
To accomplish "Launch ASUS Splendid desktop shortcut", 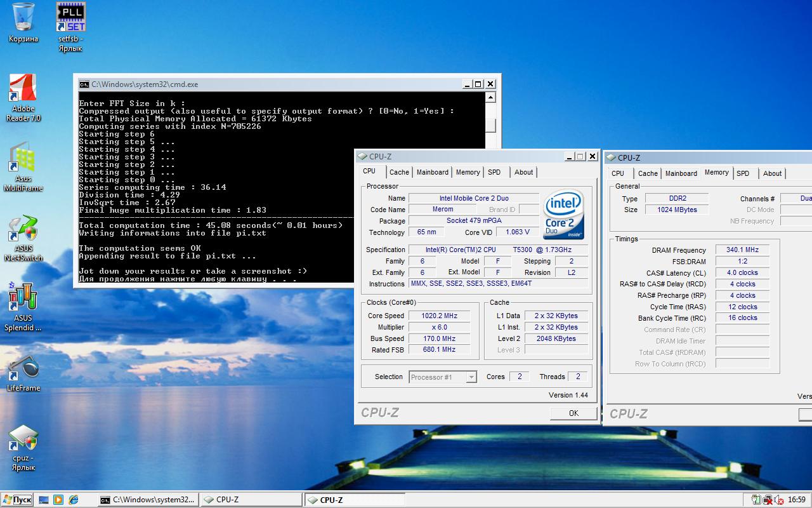I will 23,307.
